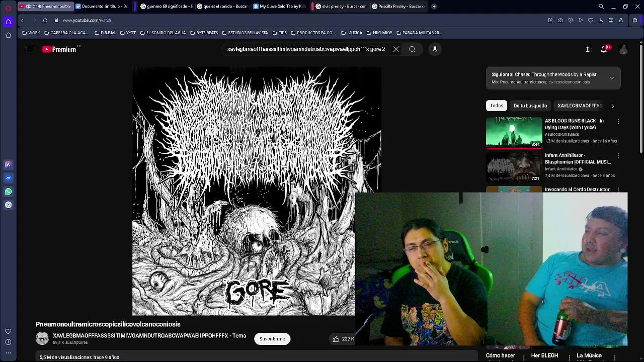Open YouTube account avatar menu
Image resolution: width=644 pixels, height=362 pixels.
pyautogui.click(x=623, y=49)
